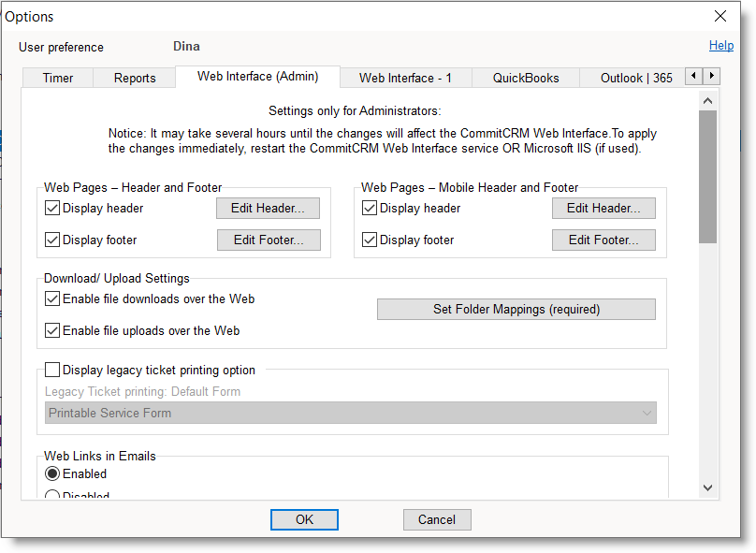Open the Help link
Screen dimensions: 756x553
(x=720, y=45)
